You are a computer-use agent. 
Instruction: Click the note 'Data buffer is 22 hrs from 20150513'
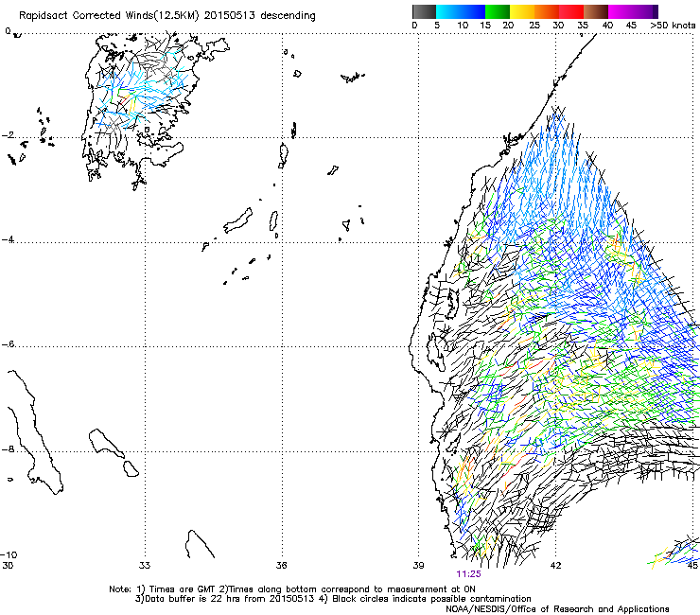(x=229, y=599)
